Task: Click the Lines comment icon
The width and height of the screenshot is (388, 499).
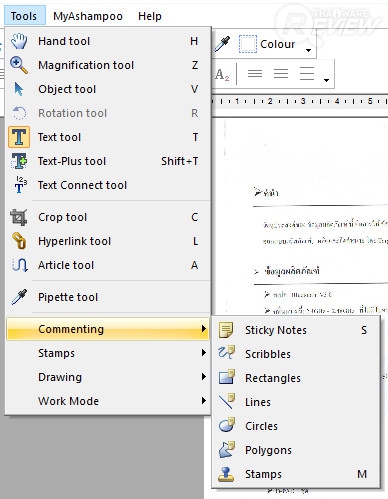Action: (227, 401)
